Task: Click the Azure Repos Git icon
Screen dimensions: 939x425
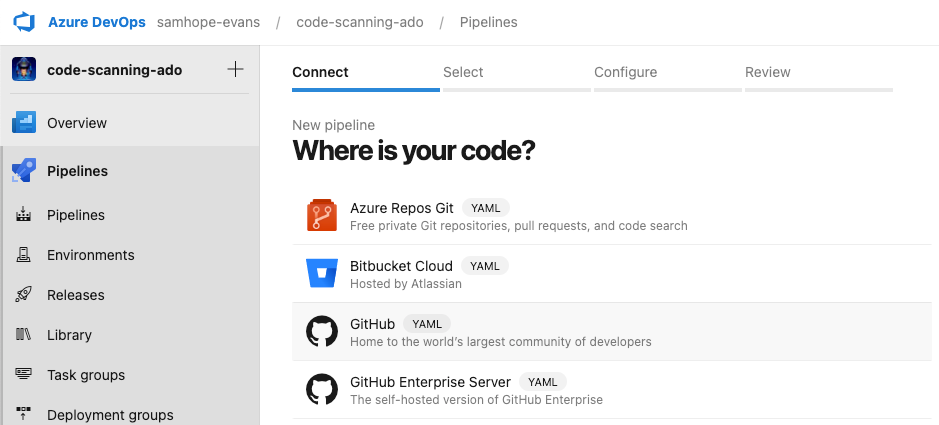Action: pos(322,216)
